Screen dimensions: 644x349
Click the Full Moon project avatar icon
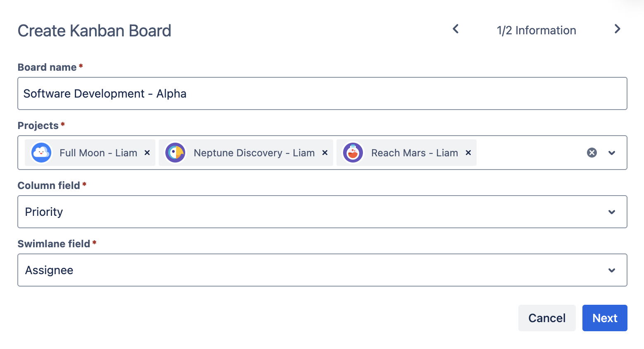click(41, 153)
